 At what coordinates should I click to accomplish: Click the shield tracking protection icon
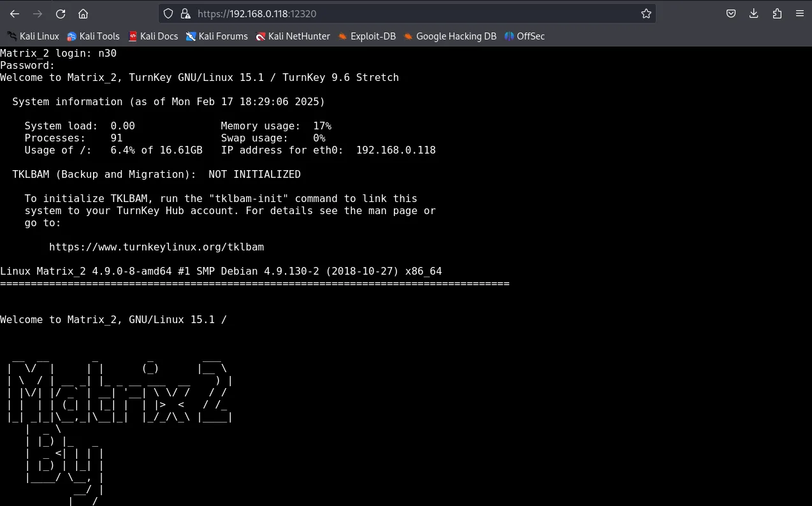point(168,13)
